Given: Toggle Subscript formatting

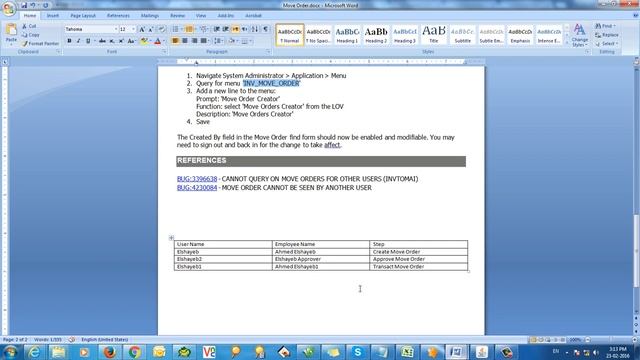Looking at the screenshot, I should [x=112, y=41].
